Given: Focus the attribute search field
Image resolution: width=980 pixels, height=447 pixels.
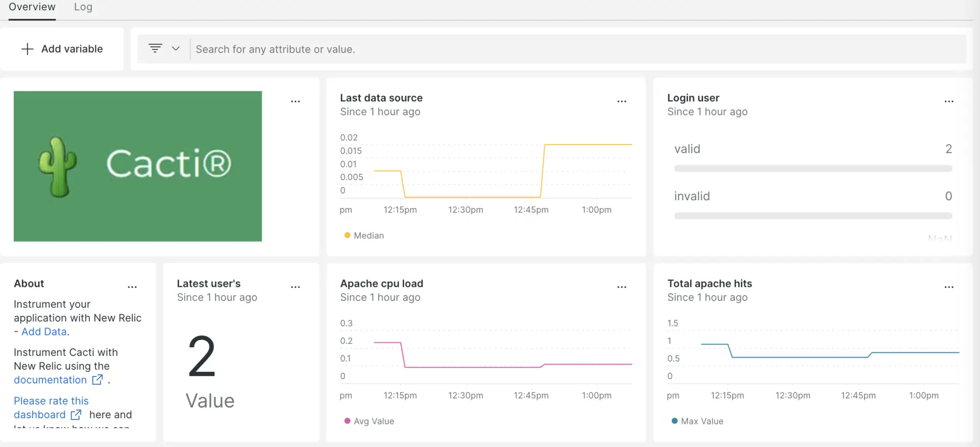Looking at the screenshot, I should [577, 49].
